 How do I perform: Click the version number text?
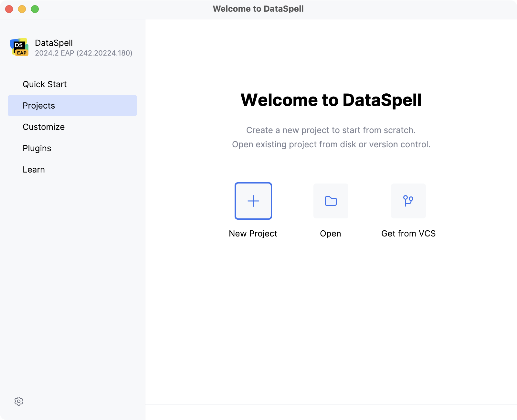click(84, 53)
